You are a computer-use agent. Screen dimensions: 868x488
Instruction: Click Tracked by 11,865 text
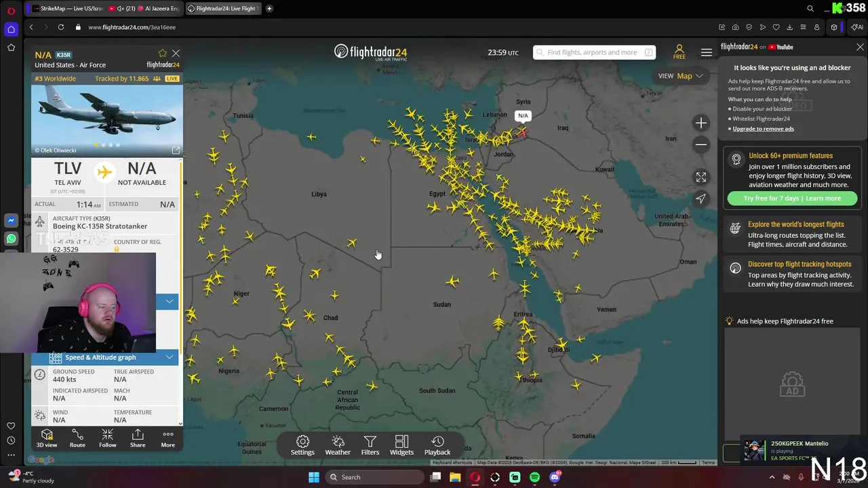(121, 79)
